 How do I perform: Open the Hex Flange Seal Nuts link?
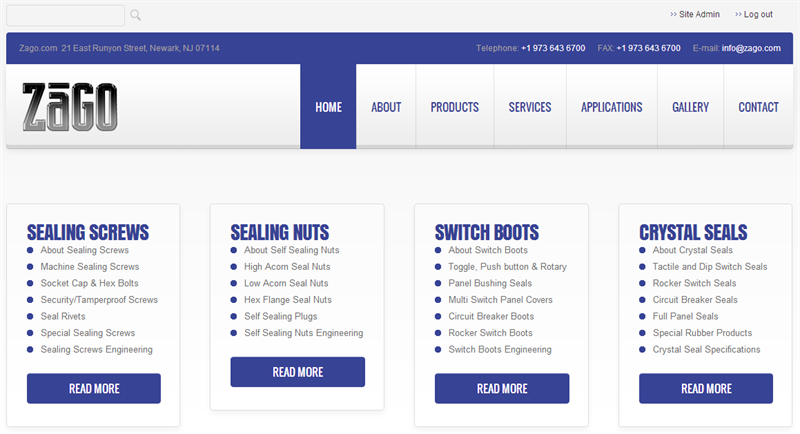[288, 300]
